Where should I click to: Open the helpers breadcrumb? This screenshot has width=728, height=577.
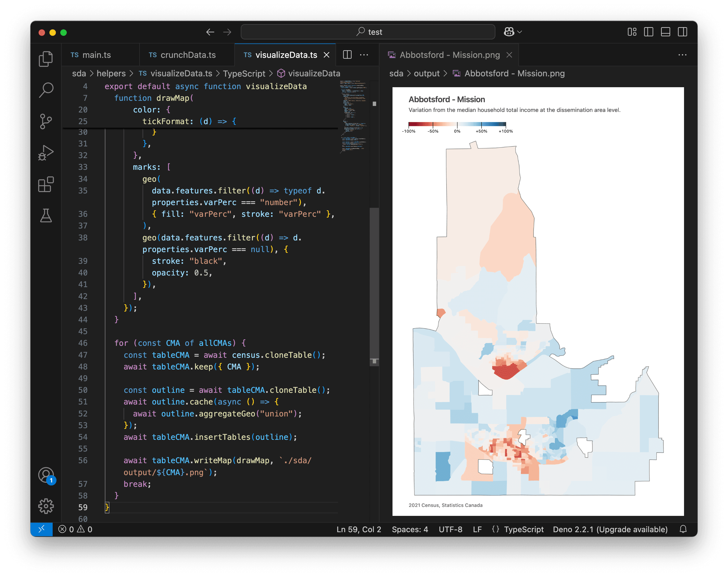[x=111, y=73]
